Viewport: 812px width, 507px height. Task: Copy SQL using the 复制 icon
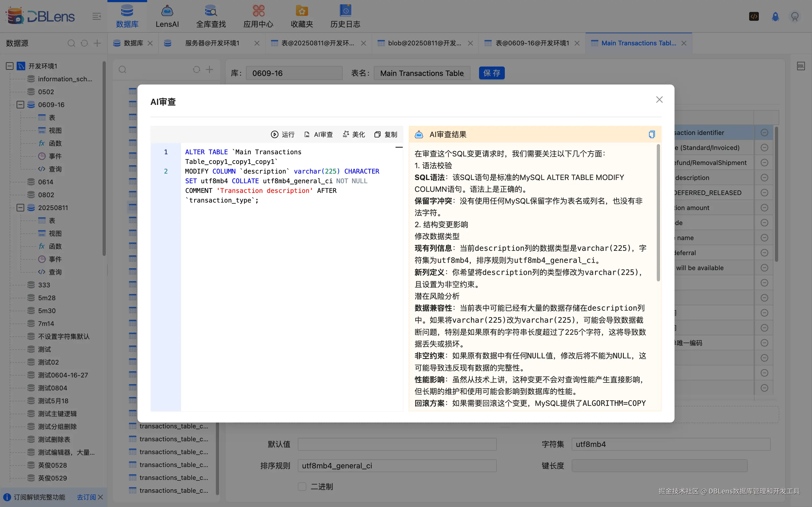pos(378,134)
